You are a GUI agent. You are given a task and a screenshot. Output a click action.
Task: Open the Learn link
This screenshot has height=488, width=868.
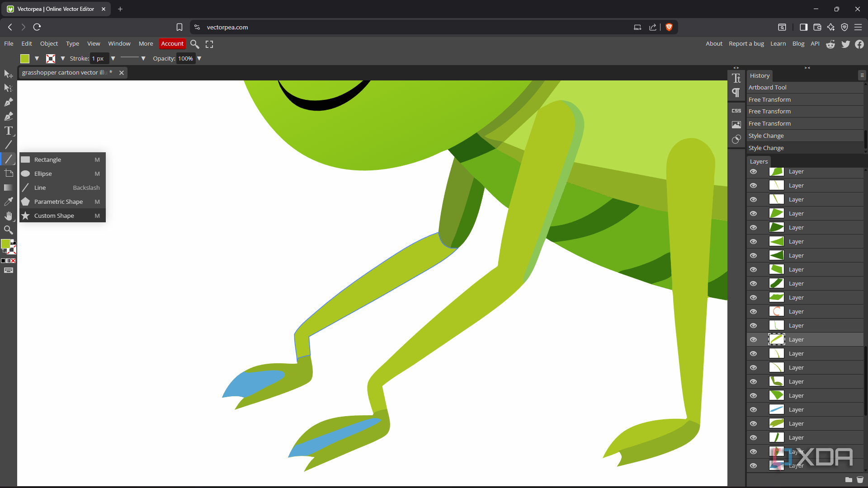(x=778, y=44)
